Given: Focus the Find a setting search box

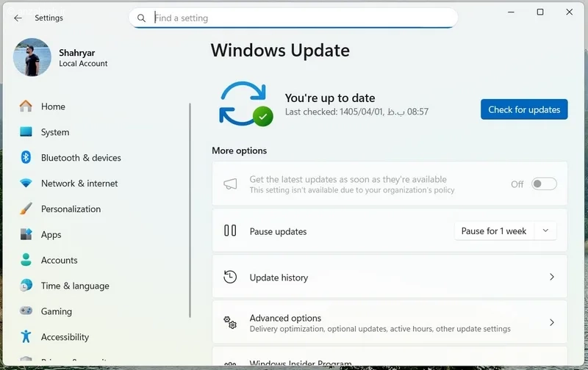Looking at the screenshot, I should pos(293,18).
